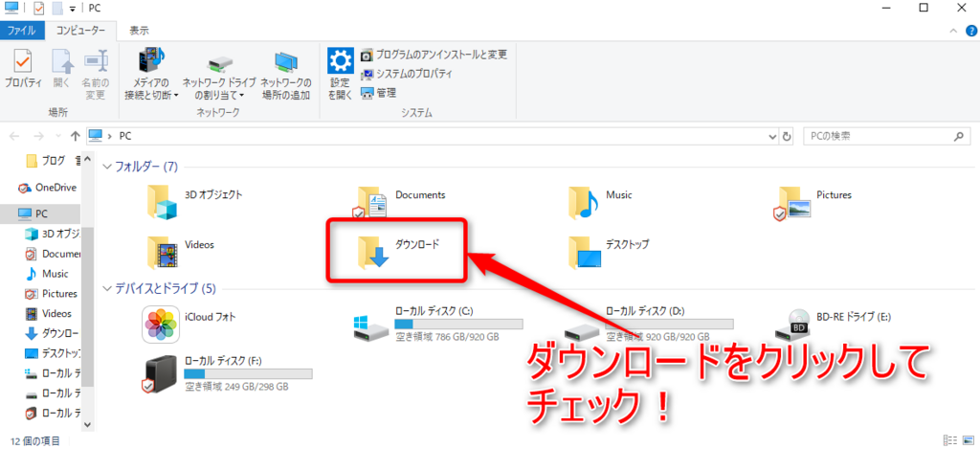Select Local Disk (ローカル ディスク) (C:)

click(437, 324)
